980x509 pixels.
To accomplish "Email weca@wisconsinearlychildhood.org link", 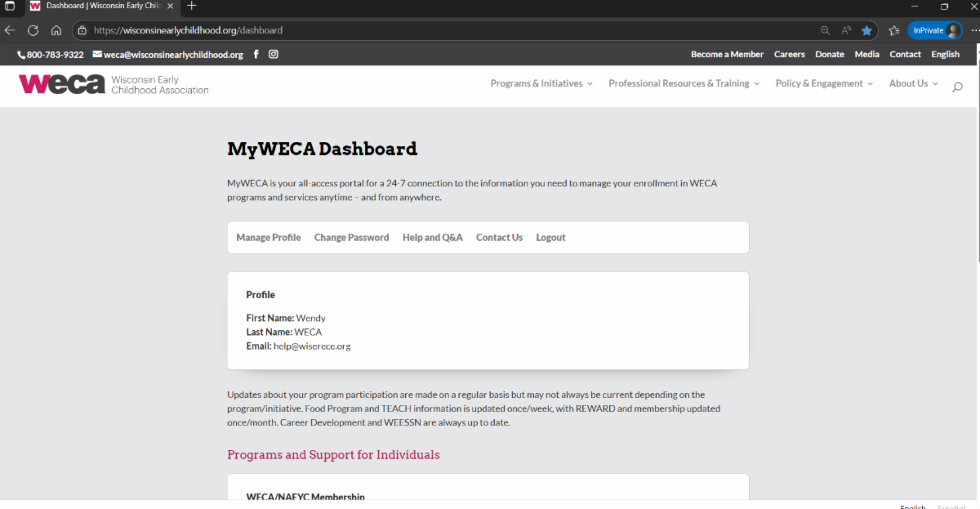I will (167, 55).
